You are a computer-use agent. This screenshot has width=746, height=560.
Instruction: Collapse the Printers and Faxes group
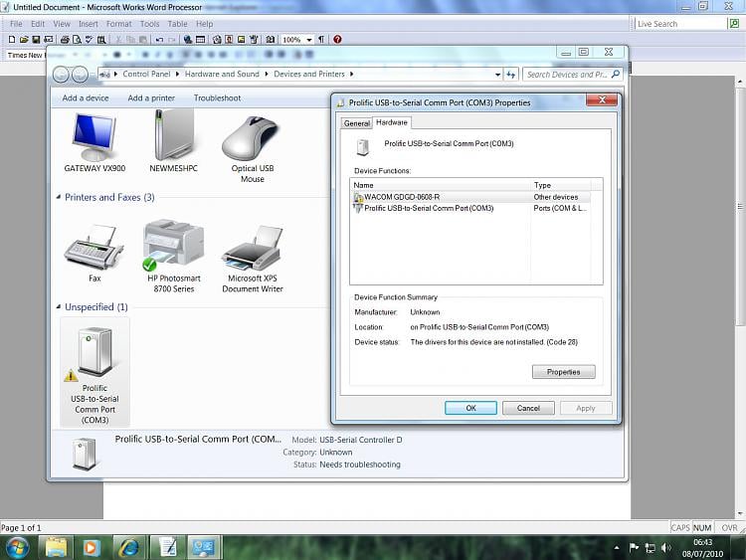tap(59, 197)
